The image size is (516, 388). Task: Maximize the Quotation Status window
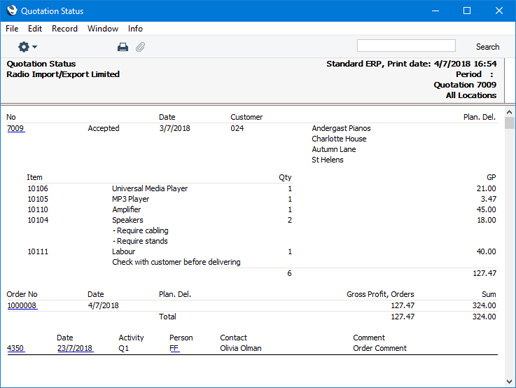pos(467,11)
